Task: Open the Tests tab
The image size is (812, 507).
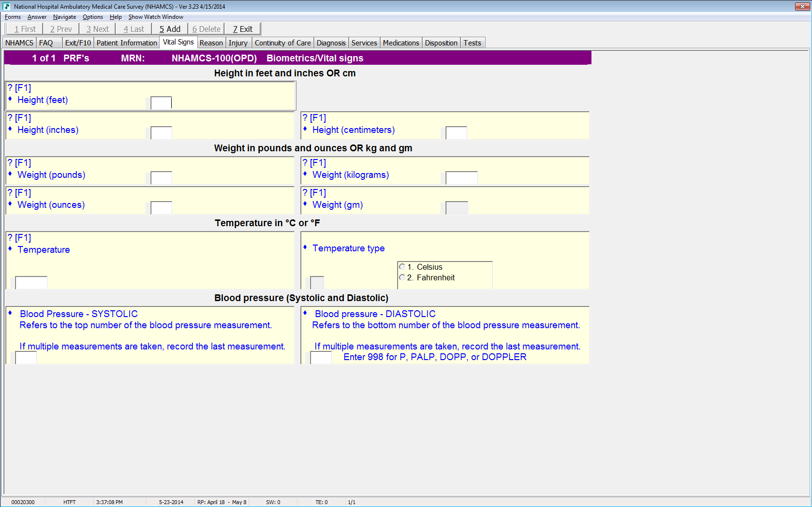Action: (472, 43)
